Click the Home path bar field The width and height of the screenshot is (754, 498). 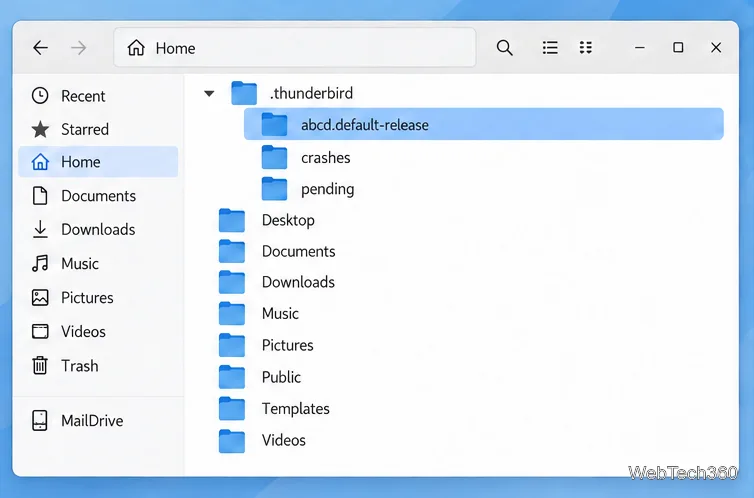[x=295, y=48]
